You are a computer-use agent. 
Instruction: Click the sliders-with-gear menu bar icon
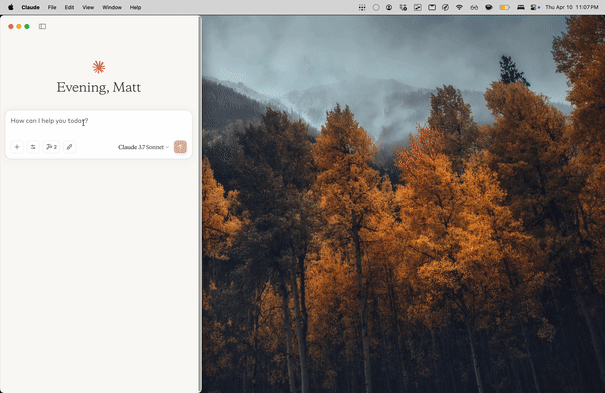[x=403, y=7]
